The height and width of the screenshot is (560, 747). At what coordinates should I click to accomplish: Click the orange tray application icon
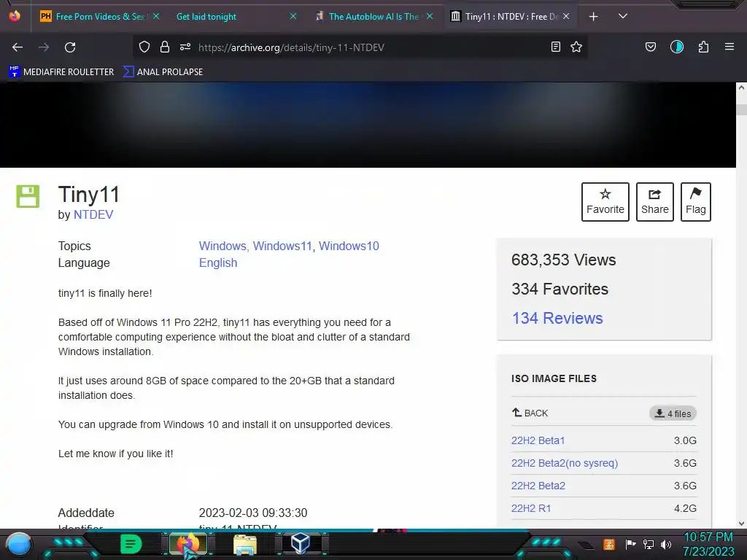click(x=609, y=544)
